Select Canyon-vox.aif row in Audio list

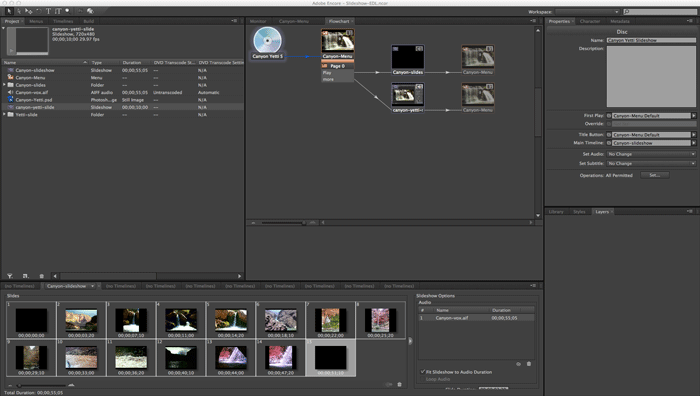(476, 318)
